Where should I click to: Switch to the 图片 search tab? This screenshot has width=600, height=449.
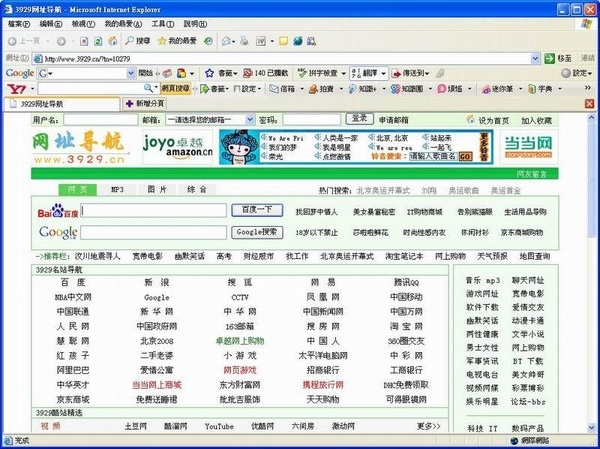tap(157, 189)
